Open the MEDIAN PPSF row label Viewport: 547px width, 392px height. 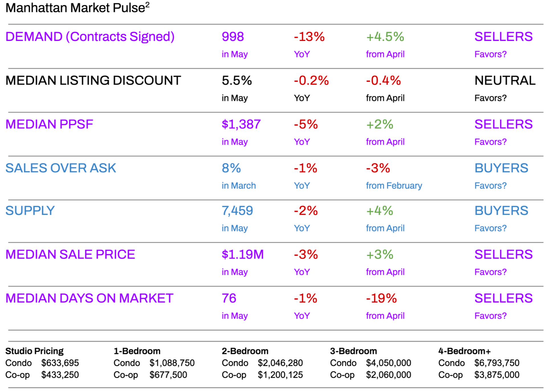[x=49, y=124]
